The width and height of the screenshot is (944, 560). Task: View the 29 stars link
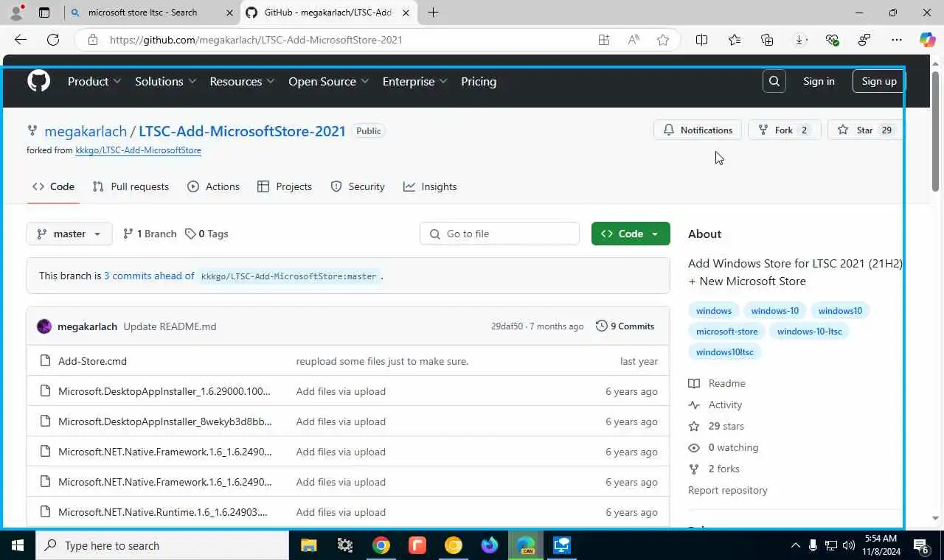[717, 426]
